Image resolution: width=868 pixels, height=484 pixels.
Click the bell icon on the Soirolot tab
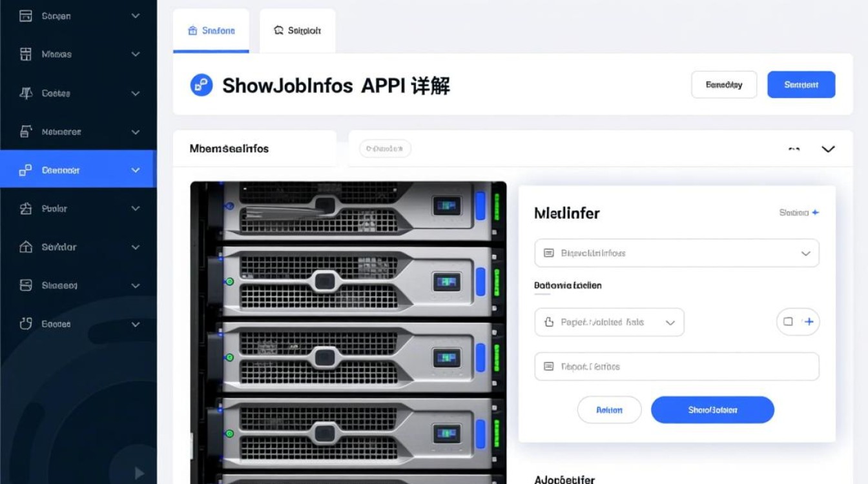[279, 30]
